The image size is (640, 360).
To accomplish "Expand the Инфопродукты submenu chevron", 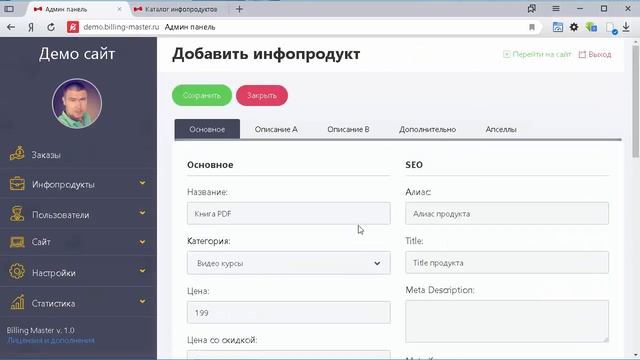I will [x=142, y=183].
